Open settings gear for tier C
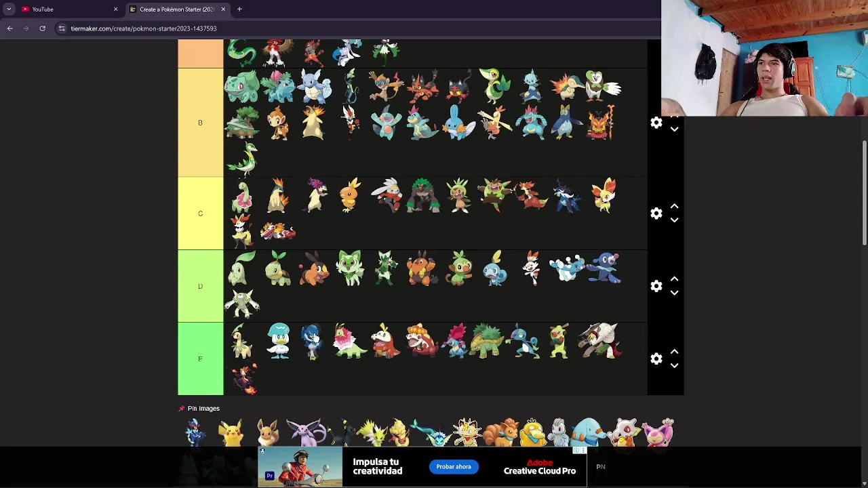868x488 pixels. click(x=656, y=213)
